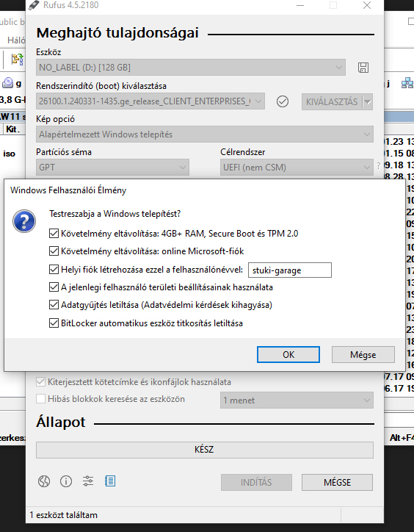Click OK in the Windows Felhasználói Élmény dialog

288,355
